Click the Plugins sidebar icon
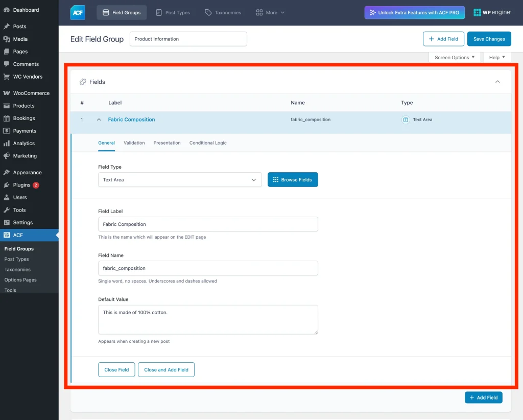This screenshot has width=523, height=420. click(7, 185)
